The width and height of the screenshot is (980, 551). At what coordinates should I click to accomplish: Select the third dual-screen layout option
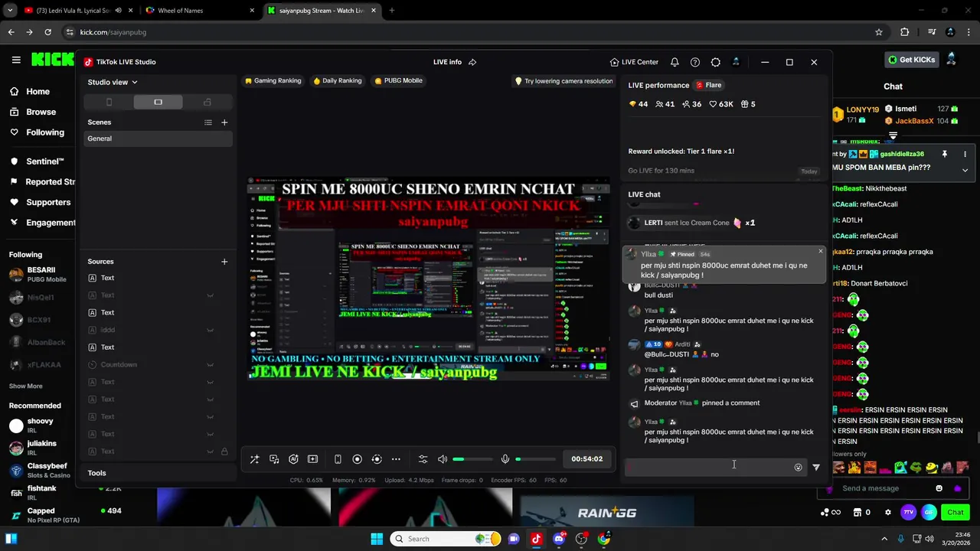(207, 102)
